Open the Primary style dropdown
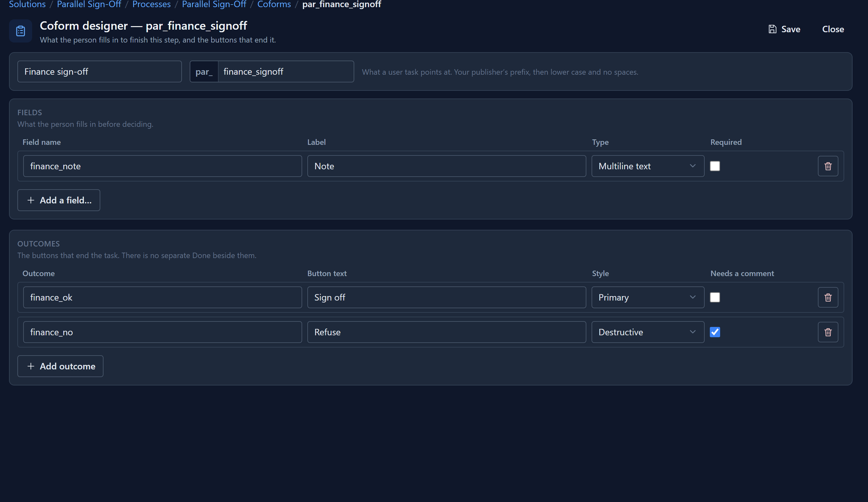Image resolution: width=868 pixels, height=502 pixels. pos(648,298)
